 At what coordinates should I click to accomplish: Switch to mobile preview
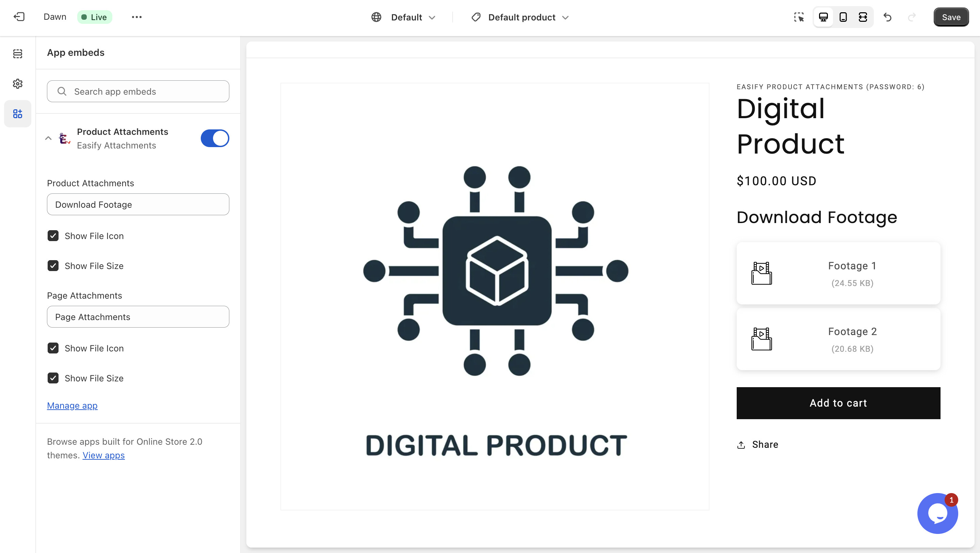coord(843,17)
